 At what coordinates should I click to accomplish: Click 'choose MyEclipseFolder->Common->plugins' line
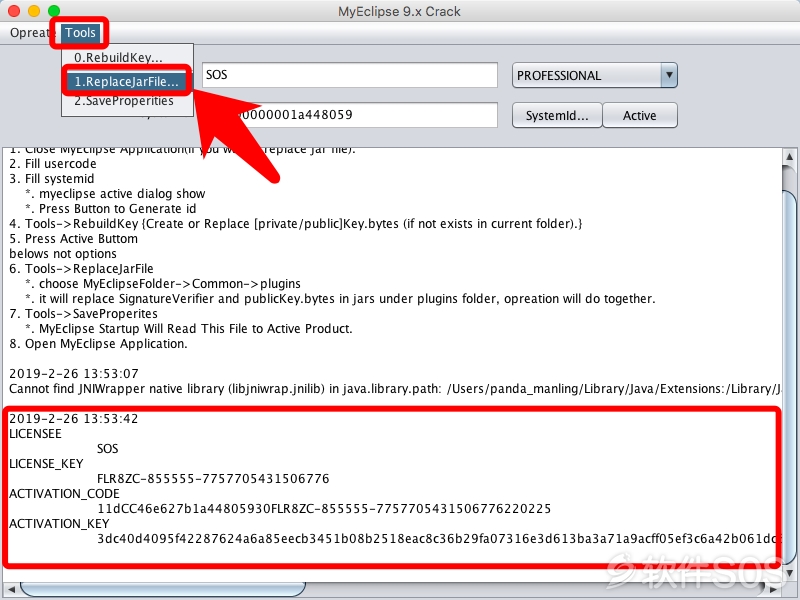click(163, 284)
